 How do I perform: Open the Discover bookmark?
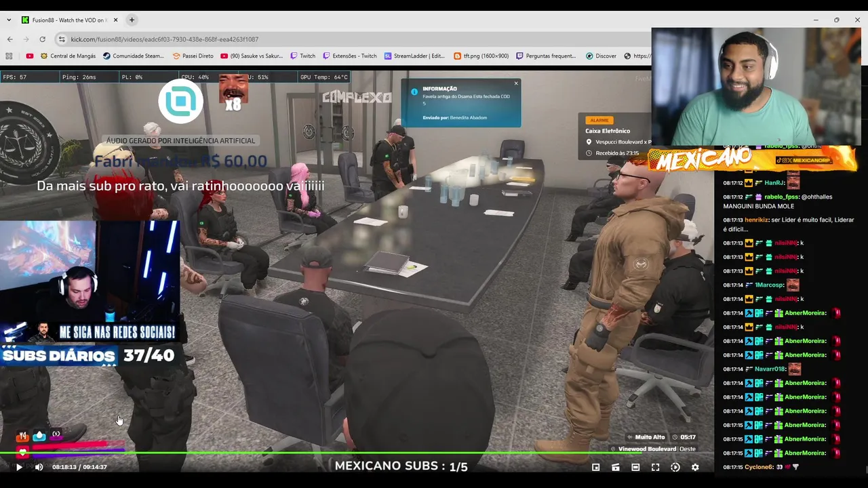tap(601, 56)
